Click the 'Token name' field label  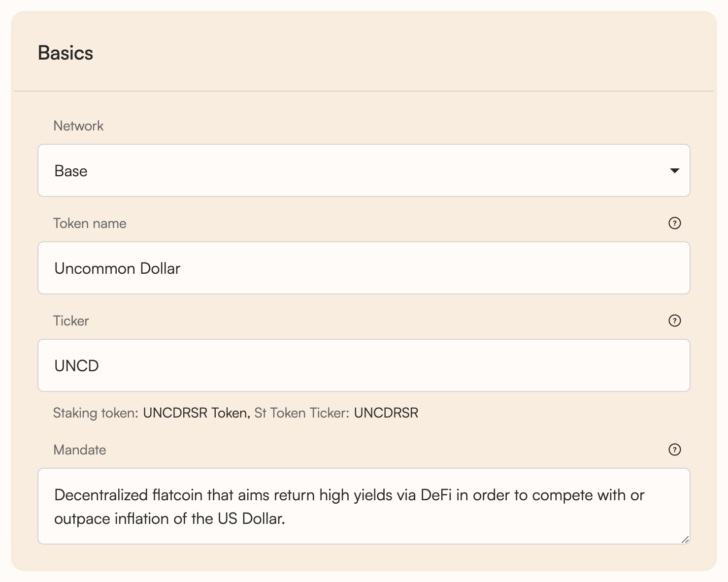click(x=90, y=224)
